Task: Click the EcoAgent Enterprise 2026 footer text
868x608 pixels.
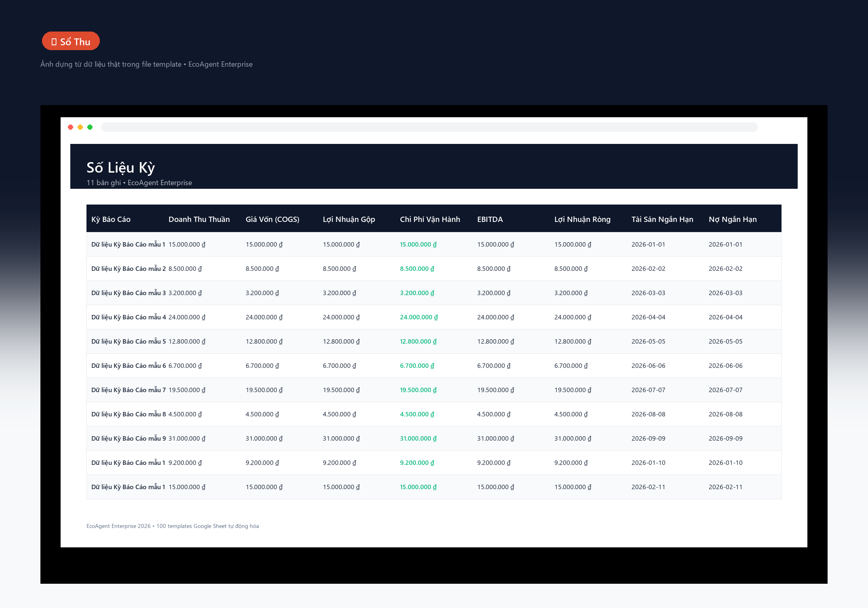Action: pyautogui.click(x=173, y=526)
